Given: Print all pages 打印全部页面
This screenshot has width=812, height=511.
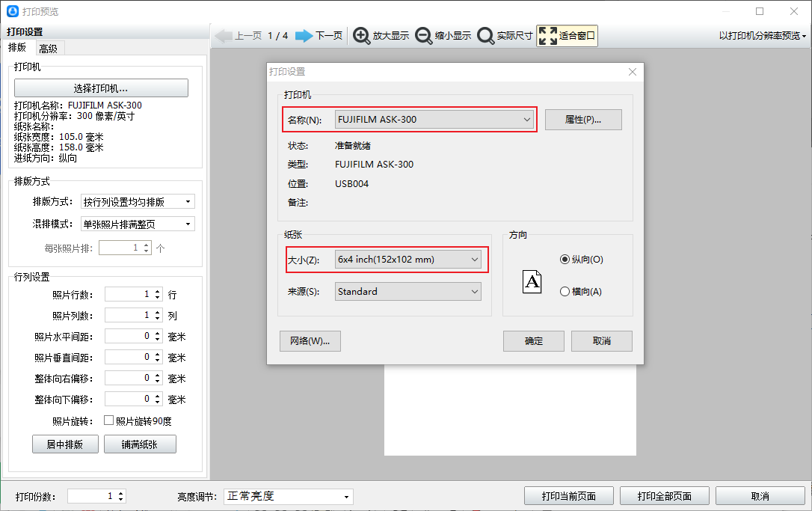Looking at the screenshot, I should point(665,496).
